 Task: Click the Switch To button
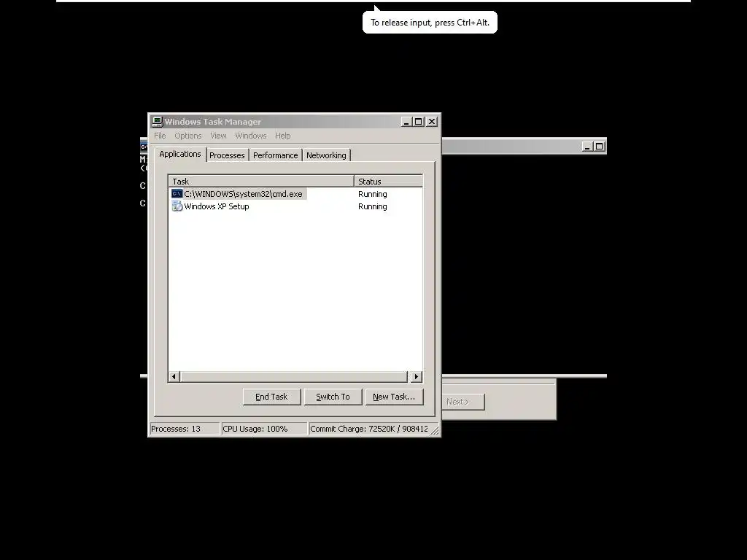click(333, 397)
